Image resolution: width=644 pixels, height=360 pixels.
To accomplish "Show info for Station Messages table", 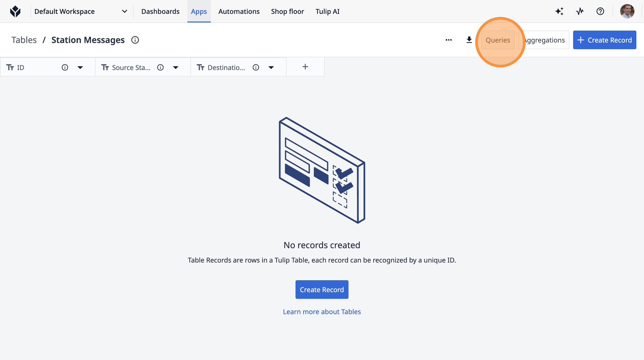I will tap(135, 40).
